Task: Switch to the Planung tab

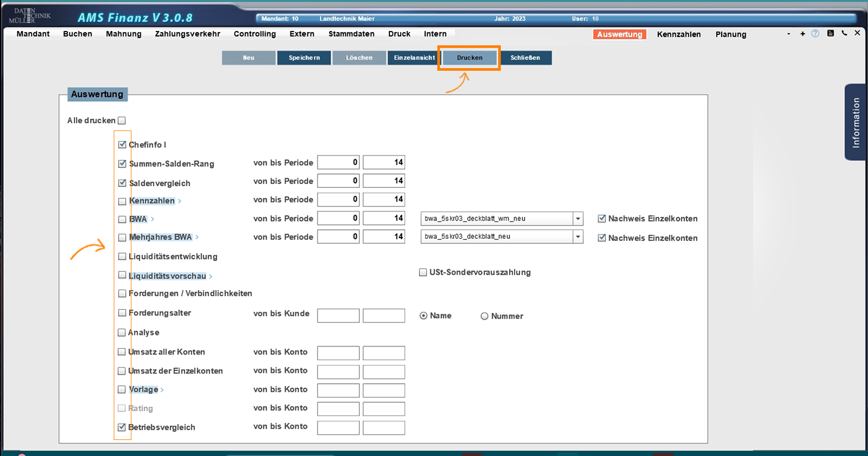Action: click(x=731, y=34)
